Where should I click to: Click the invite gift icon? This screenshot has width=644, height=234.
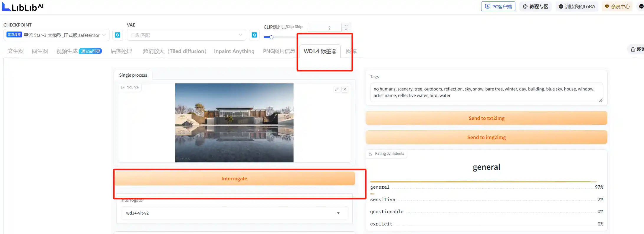(633, 49)
